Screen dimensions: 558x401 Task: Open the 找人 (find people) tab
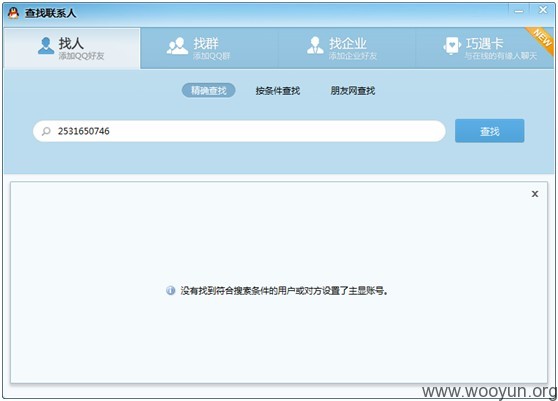[x=72, y=48]
